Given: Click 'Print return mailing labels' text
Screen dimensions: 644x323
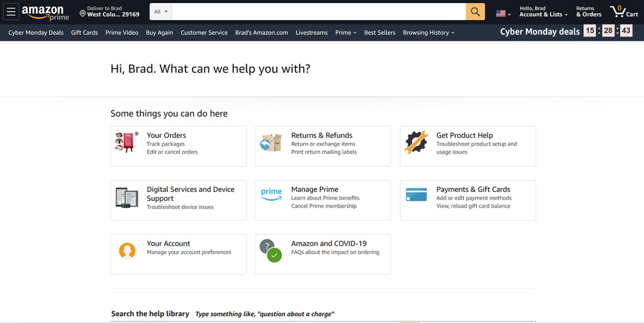Looking at the screenshot, I should coord(324,152).
